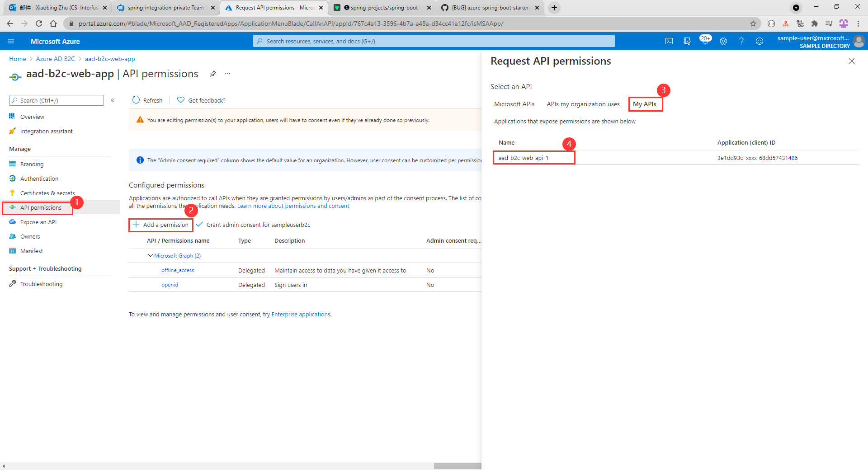Select aad-b2c-web-api-1 in the API list
Viewport: 868px width, 470px height.
[524, 158]
